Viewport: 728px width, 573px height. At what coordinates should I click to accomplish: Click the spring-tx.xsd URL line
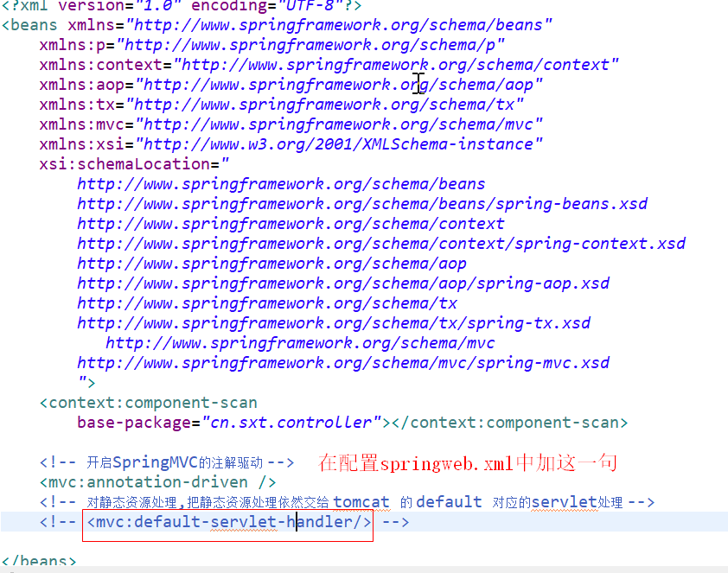point(334,323)
